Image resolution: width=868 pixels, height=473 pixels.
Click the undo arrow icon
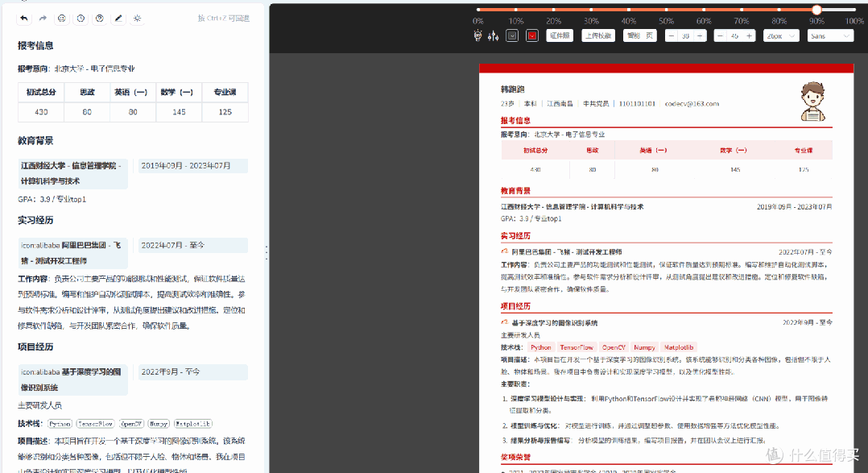point(24,19)
